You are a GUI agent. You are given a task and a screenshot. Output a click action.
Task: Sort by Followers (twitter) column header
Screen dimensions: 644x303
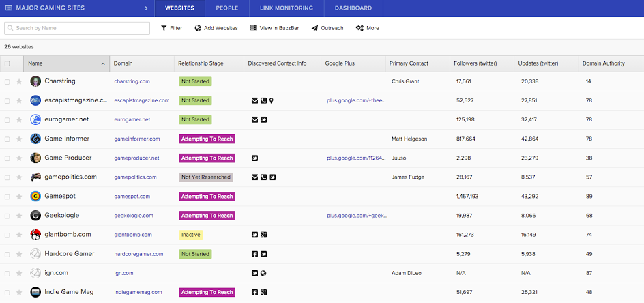pyautogui.click(x=482, y=63)
